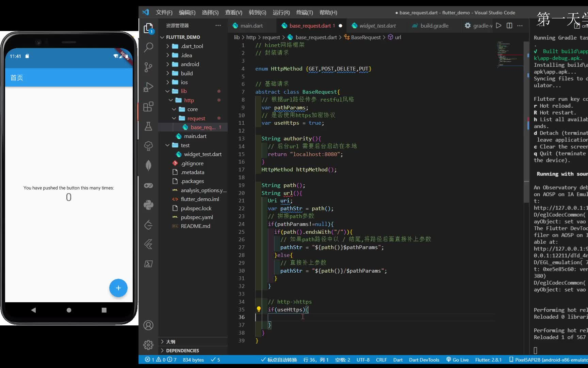The height and width of the screenshot is (368, 588).
Task: Switch to build.gradle tab
Action: (x=434, y=26)
